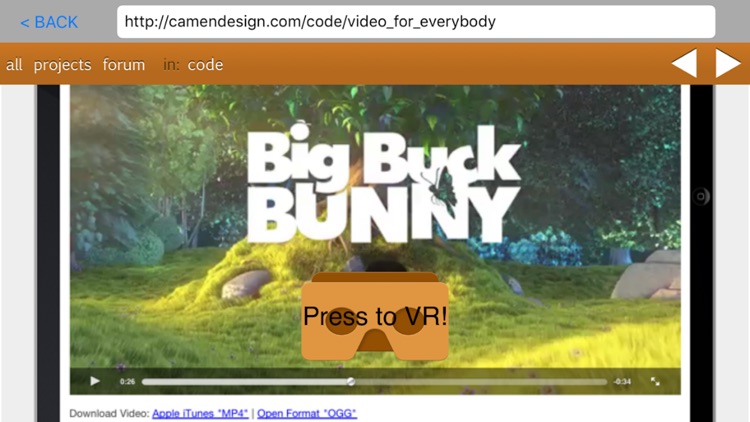
Task: Click the remaining time -0:34 label
Action: tap(622, 382)
